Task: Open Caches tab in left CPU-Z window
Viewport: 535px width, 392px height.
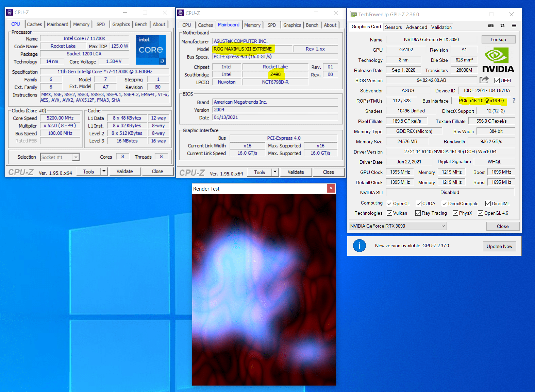Action: point(34,24)
